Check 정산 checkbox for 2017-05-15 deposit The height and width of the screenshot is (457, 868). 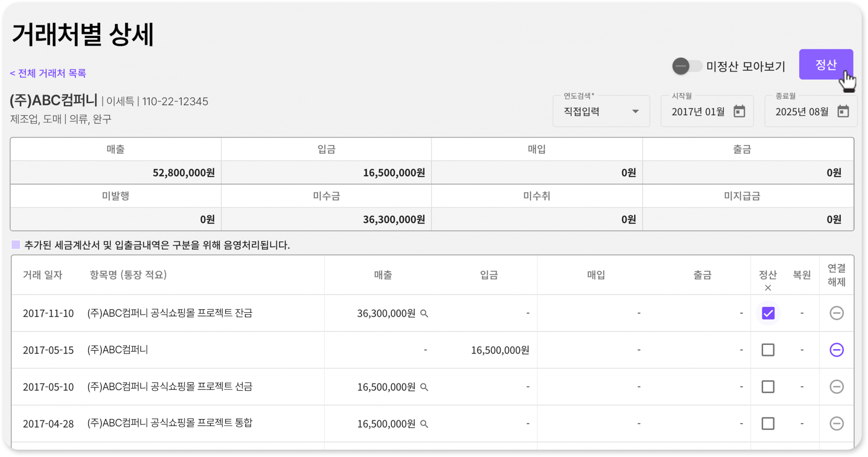768,350
